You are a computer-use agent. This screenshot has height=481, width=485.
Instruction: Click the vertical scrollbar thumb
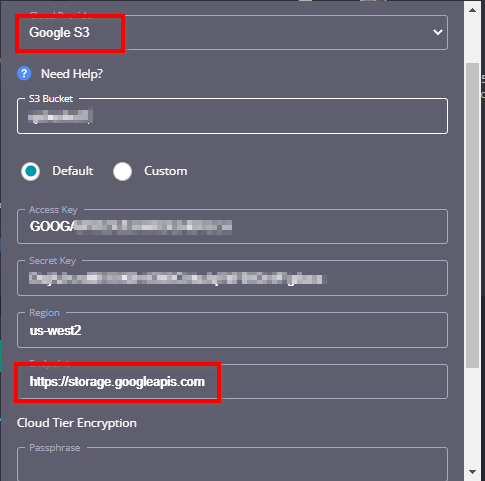(472, 215)
